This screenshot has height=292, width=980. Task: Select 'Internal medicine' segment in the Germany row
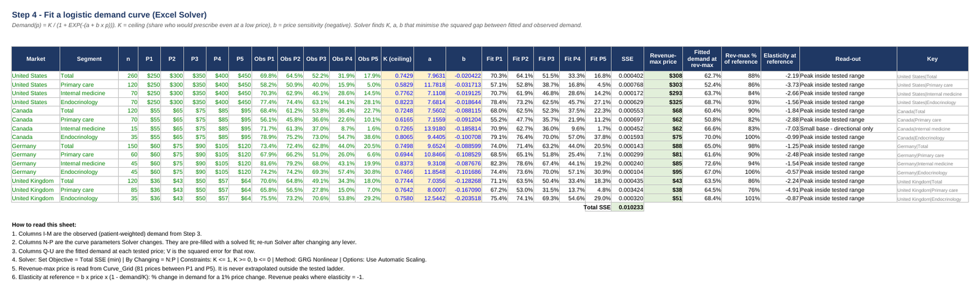tap(89, 163)
